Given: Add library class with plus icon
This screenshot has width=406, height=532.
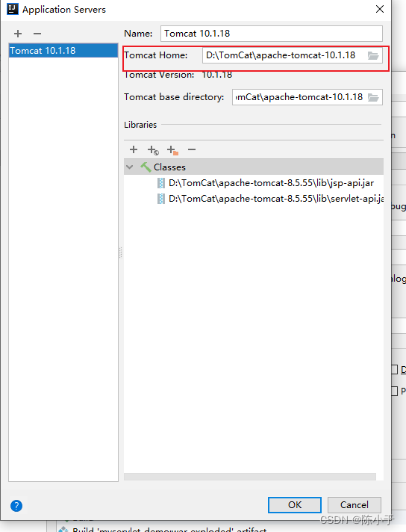Looking at the screenshot, I should click(x=134, y=149).
